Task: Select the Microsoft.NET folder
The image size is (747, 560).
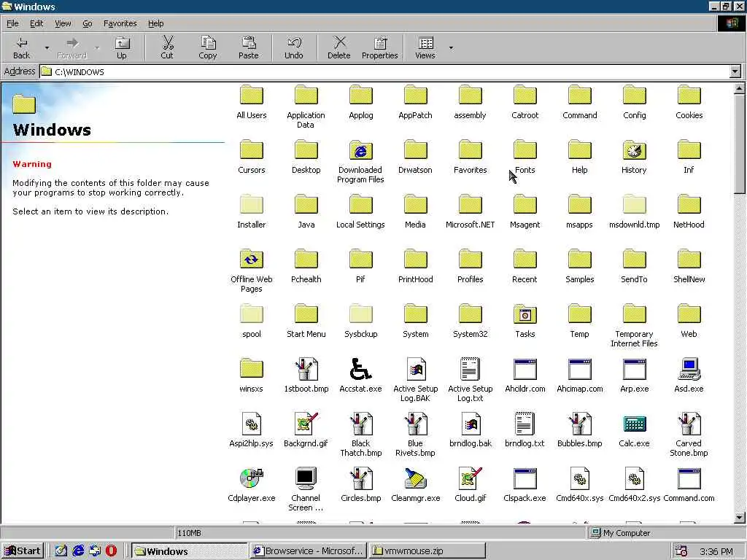Action: (x=471, y=212)
